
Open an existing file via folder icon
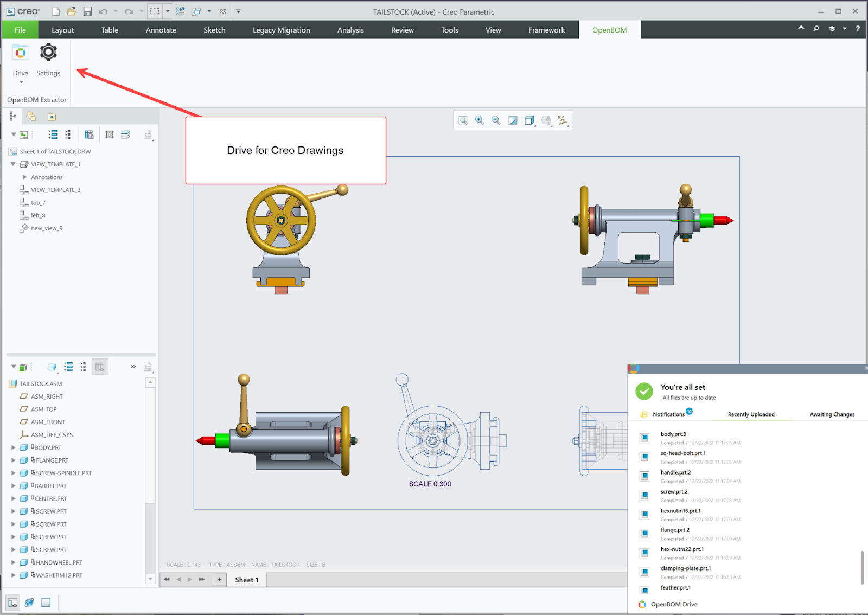pyautogui.click(x=71, y=11)
